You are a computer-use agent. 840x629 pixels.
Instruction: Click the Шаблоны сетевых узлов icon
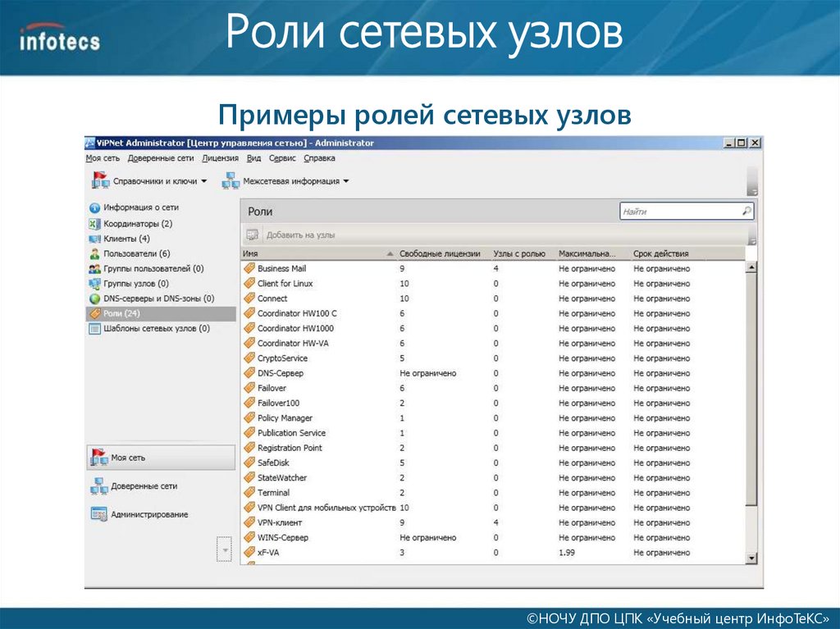94,329
